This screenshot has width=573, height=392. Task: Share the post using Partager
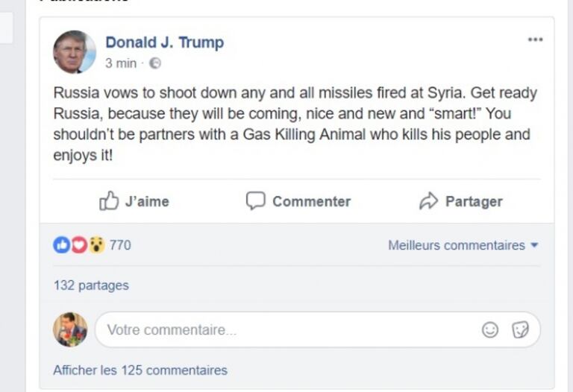pos(460,201)
